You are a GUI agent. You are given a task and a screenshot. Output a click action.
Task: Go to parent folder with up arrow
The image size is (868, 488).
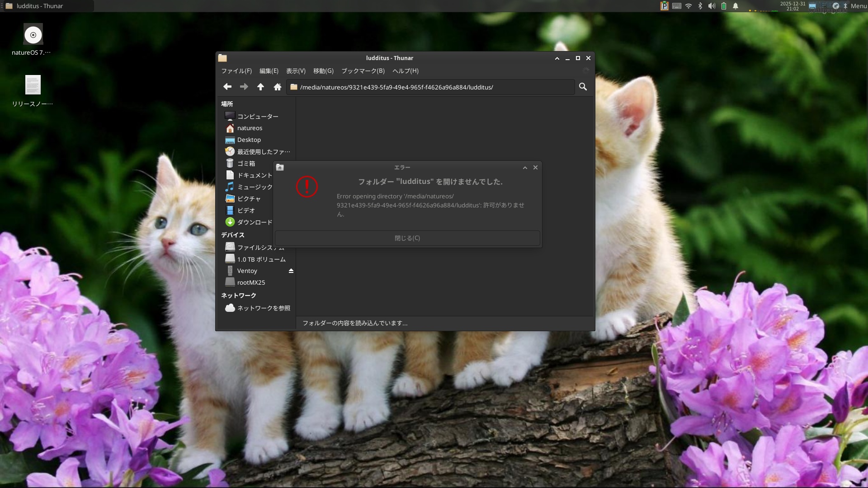coord(260,87)
